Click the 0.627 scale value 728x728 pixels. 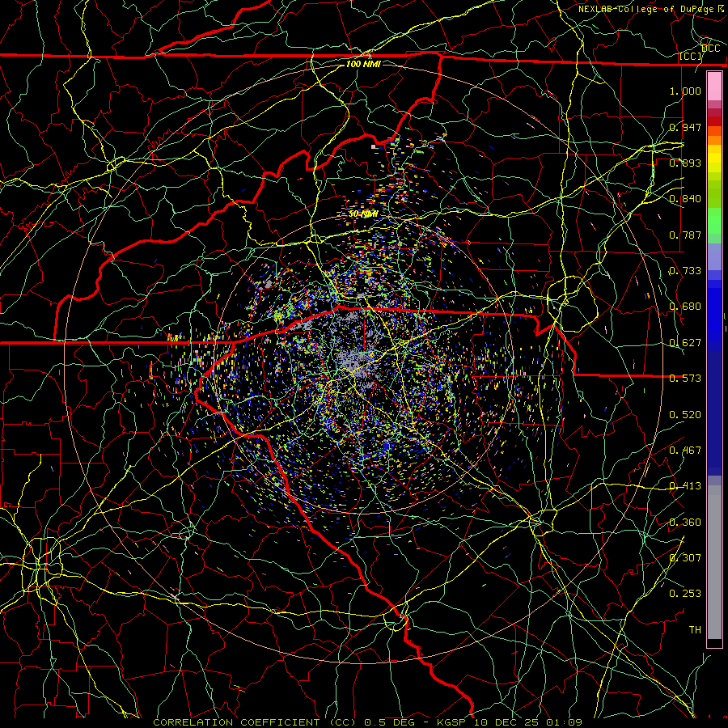click(685, 343)
